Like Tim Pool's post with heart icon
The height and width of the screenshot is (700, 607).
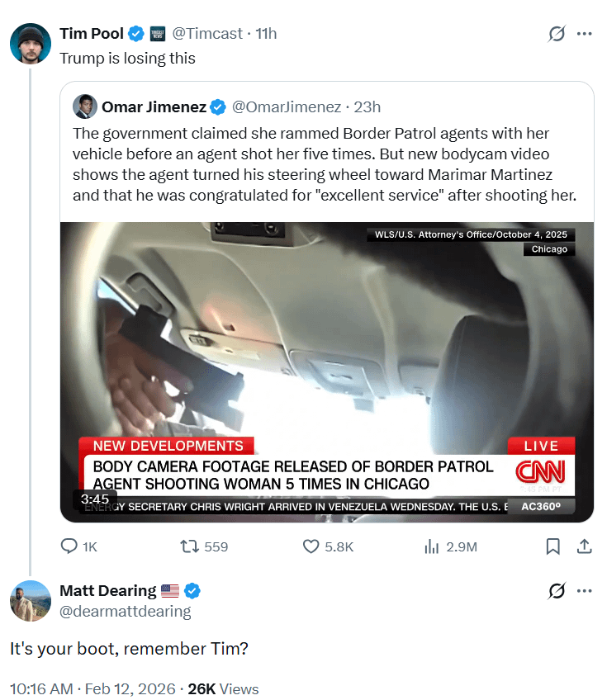click(311, 546)
